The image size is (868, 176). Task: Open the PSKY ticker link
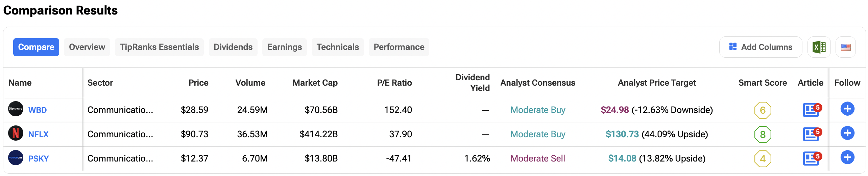39,159
